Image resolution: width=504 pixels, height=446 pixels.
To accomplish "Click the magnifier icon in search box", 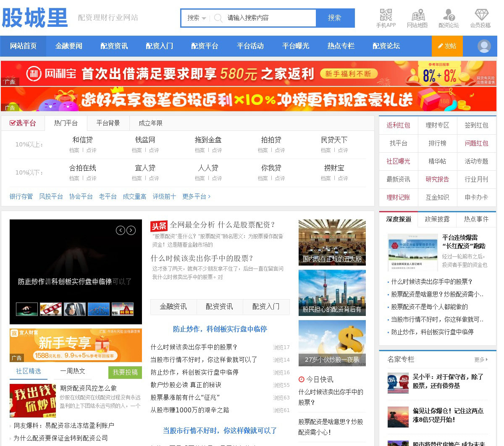I will 218,18.
